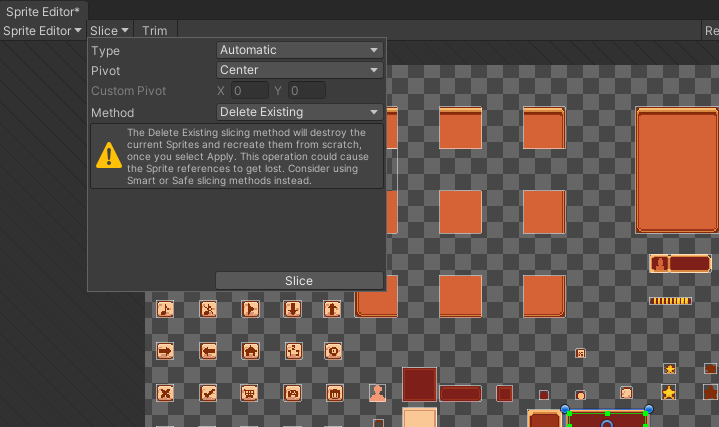
Task: Select the down arrow icon sprite
Action: coord(293,309)
